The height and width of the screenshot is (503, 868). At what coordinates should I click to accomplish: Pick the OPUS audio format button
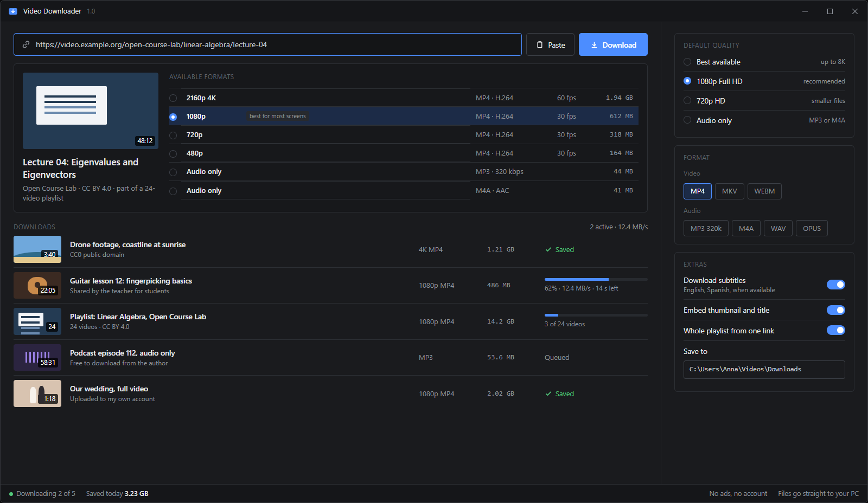point(812,229)
